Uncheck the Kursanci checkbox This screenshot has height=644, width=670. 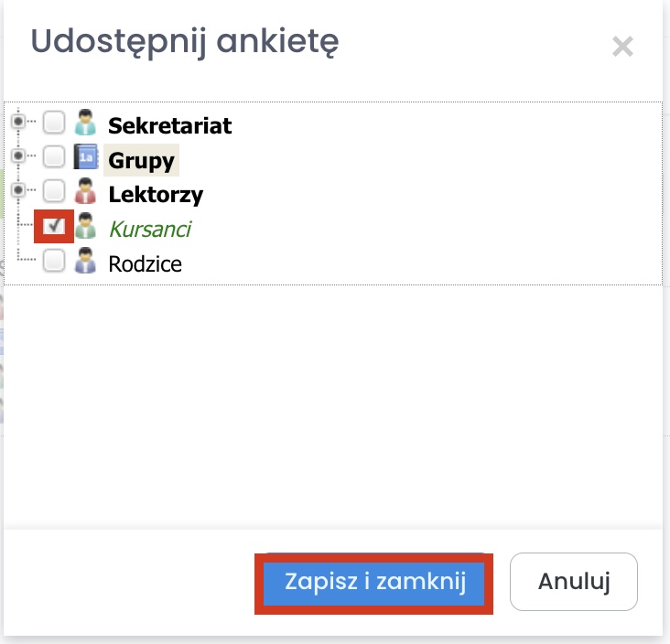54,227
